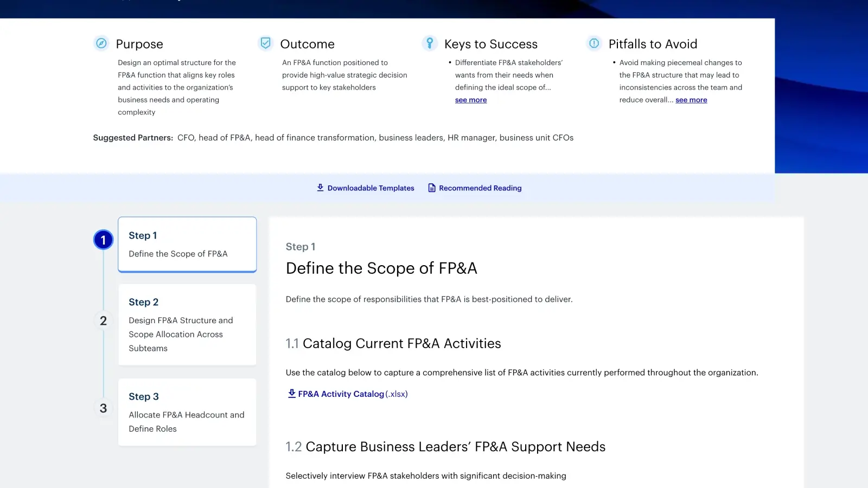The width and height of the screenshot is (868, 488).
Task: Click the download icon for FP&A Activity Catalog
Action: pyautogui.click(x=291, y=394)
